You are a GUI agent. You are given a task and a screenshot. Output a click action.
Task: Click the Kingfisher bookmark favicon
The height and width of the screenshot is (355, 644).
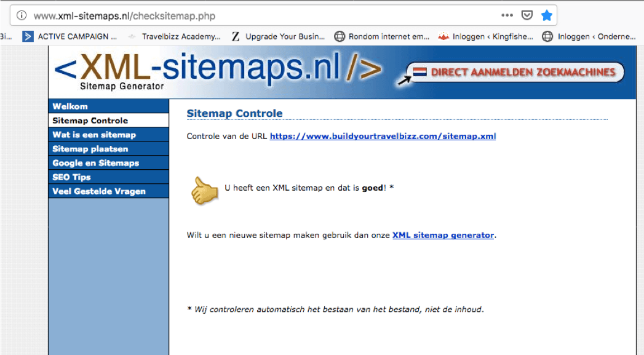click(443, 36)
